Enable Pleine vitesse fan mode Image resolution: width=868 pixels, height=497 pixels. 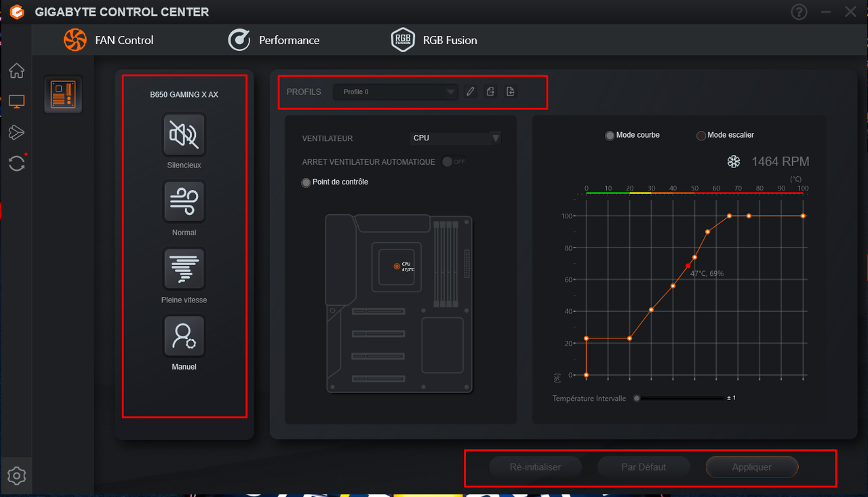[184, 268]
